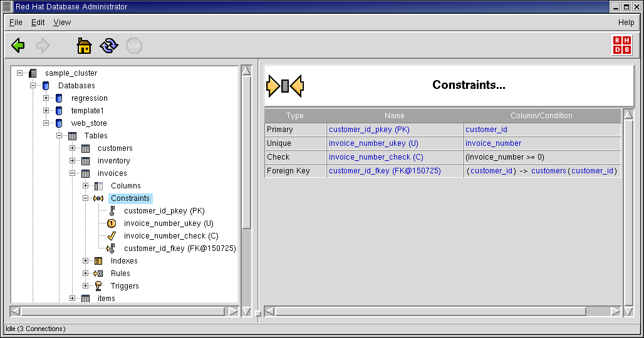This screenshot has width=644, height=338.
Task: Collapse the invoices table node
Action: (72, 173)
